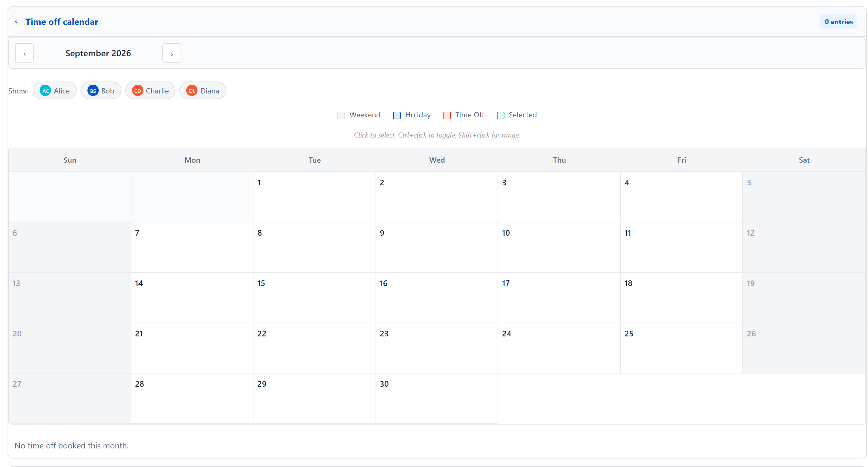This screenshot has height=467, width=868.
Task: Select day 23 in the calendar
Action: point(437,348)
